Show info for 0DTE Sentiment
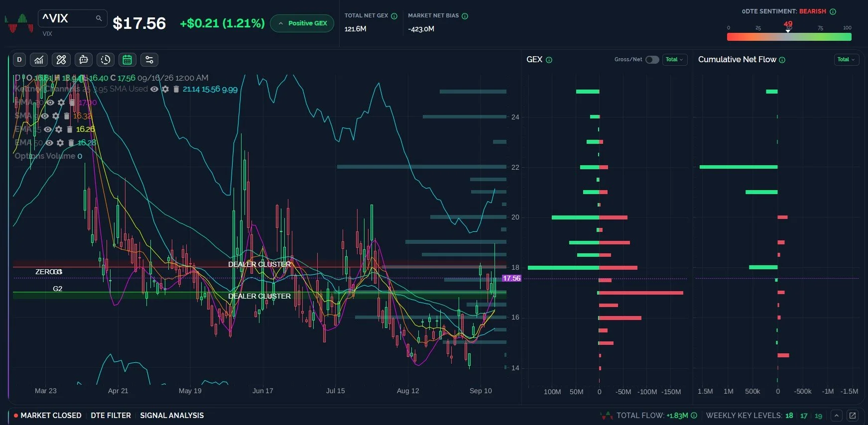868x425 pixels. coord(833,11)
